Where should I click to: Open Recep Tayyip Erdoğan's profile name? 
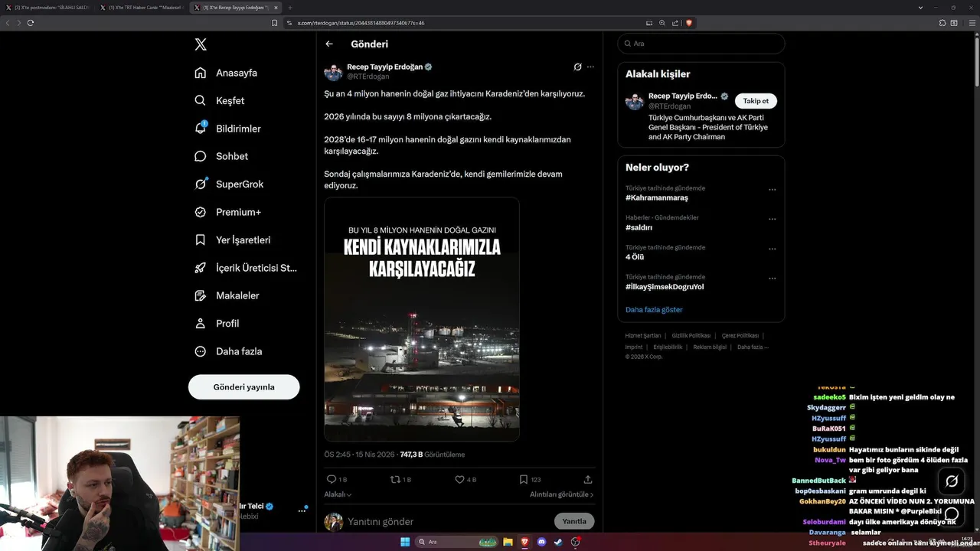384,67
